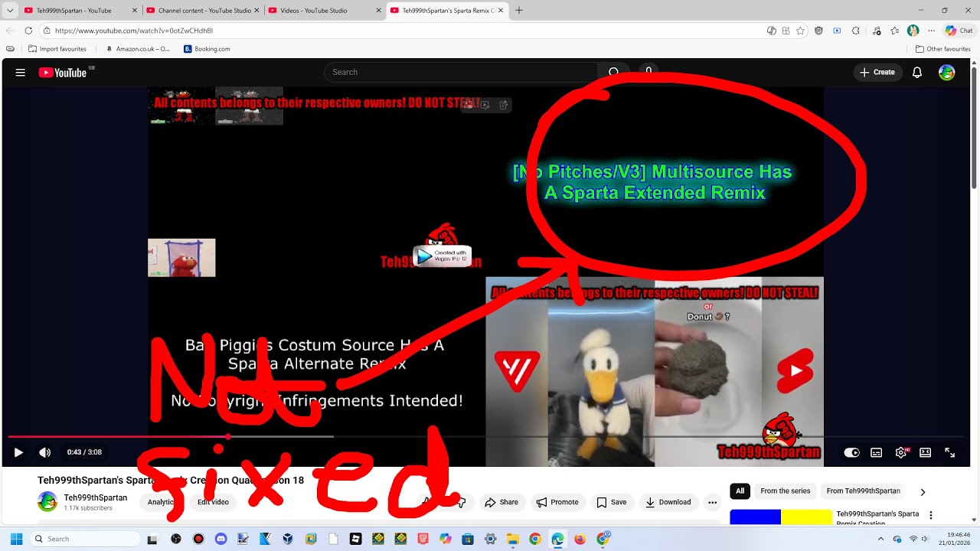Add this page to favourites with star icon
Screen dimensions: 980x551
[x=800, y=31]
